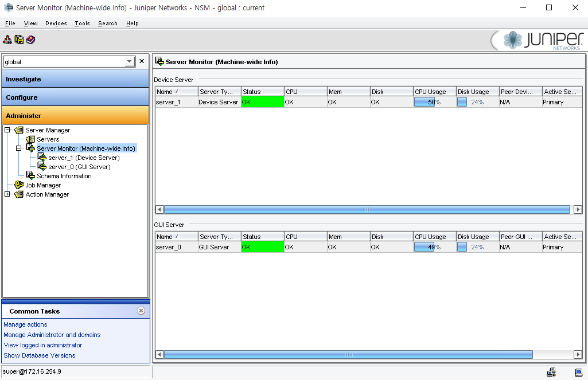Viewport: 588px width, 380px height.
Task: Click GUI Server table Disk Usage header
Action: (x=478, y=237)
